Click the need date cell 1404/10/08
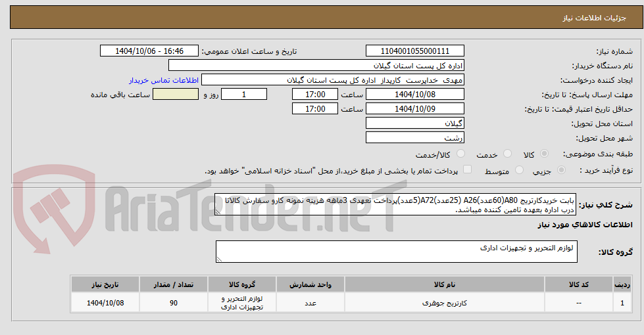The height and width of the screenshot is (335, 644). tap(105, 303)
